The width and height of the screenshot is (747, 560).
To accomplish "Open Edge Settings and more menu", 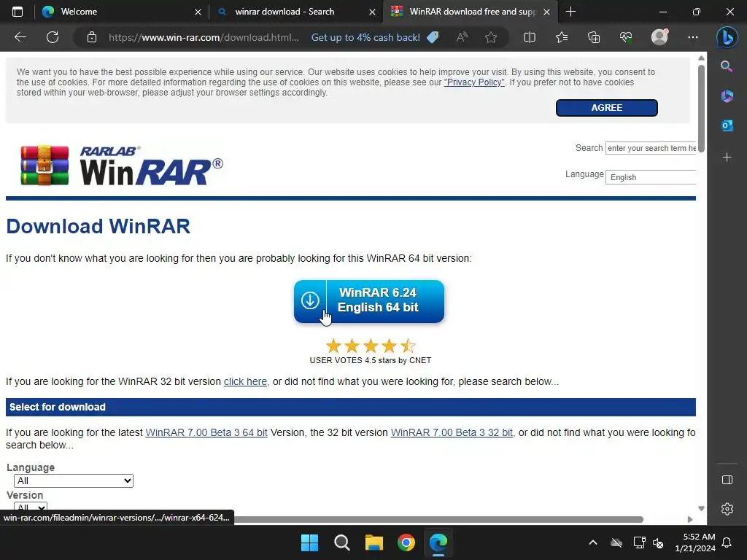I will point(693,37).
